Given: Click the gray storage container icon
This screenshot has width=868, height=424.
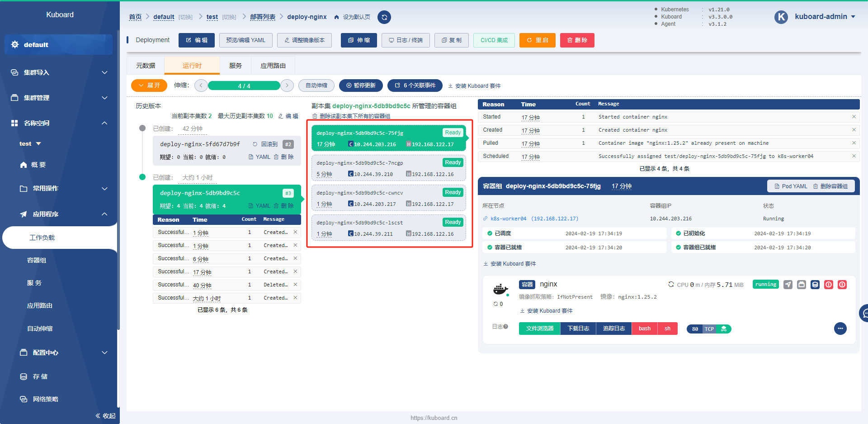Looking at the screenshot, I should point(802,285).
